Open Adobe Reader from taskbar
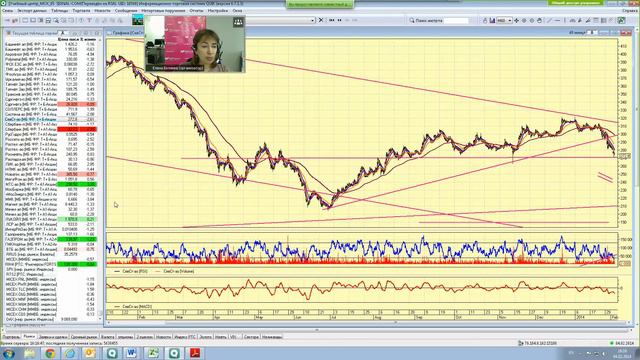The width and height of the screenshot is (640, 360). pyautogui.click(x=195, y=353)
